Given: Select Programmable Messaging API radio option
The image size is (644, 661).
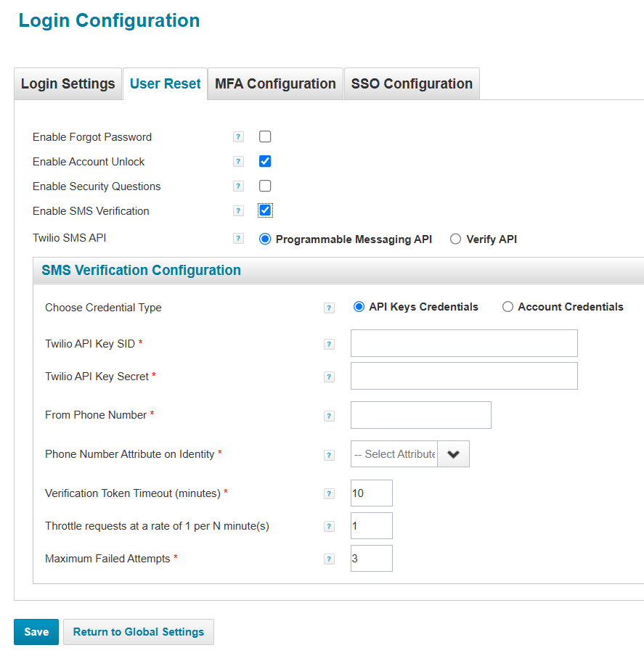Looking at the screenshot, I should point(265,239).
